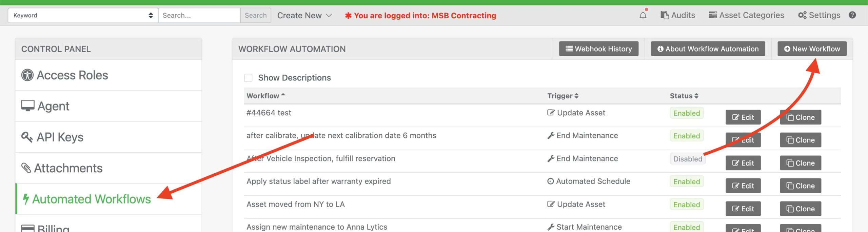Sort by the Trigger column
The image size is (868, 232).
point(563,96)
